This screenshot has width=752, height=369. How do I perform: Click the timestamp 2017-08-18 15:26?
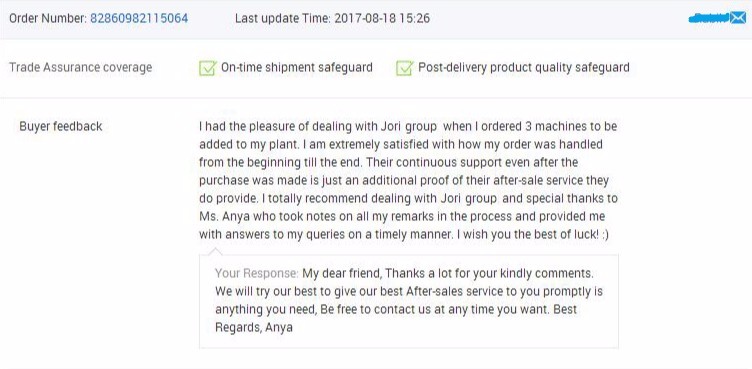pyautogui.click(x=382, y=18)
